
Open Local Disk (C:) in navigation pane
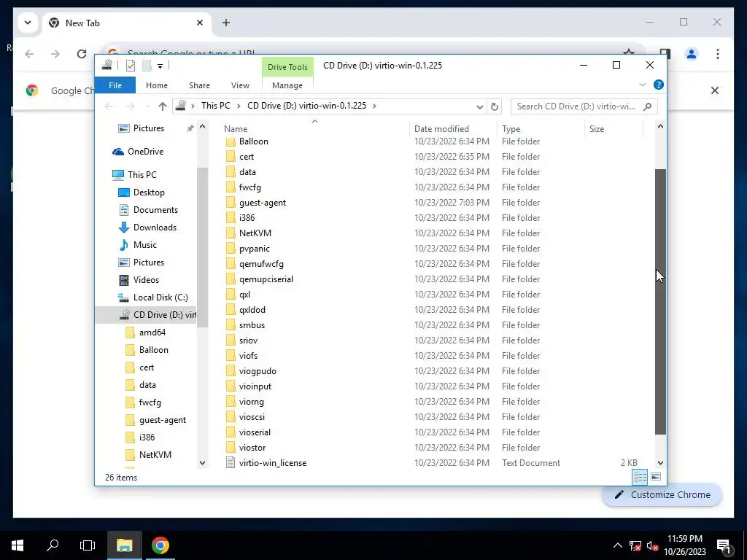tap(160, 297)
